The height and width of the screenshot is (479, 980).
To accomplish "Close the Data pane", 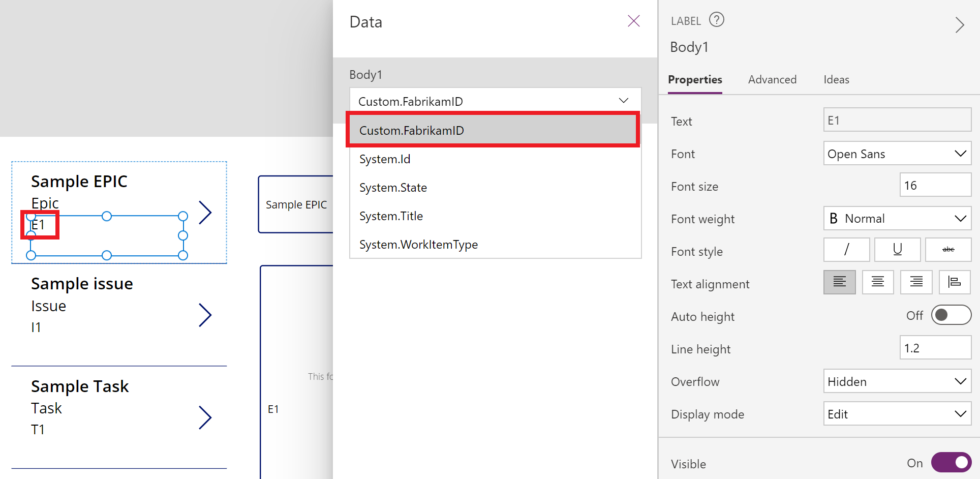I will (x=633, y=21).
